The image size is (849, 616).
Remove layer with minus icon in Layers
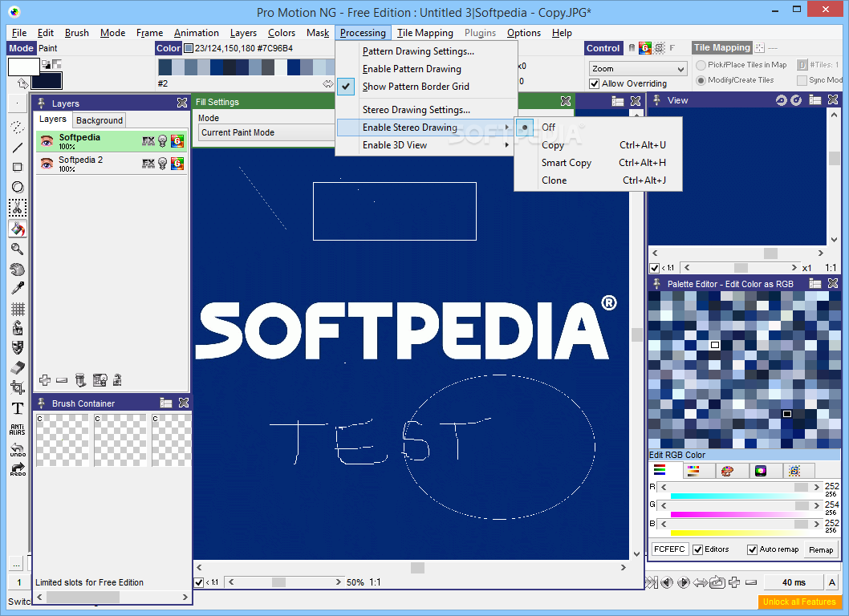pos(62,380)
